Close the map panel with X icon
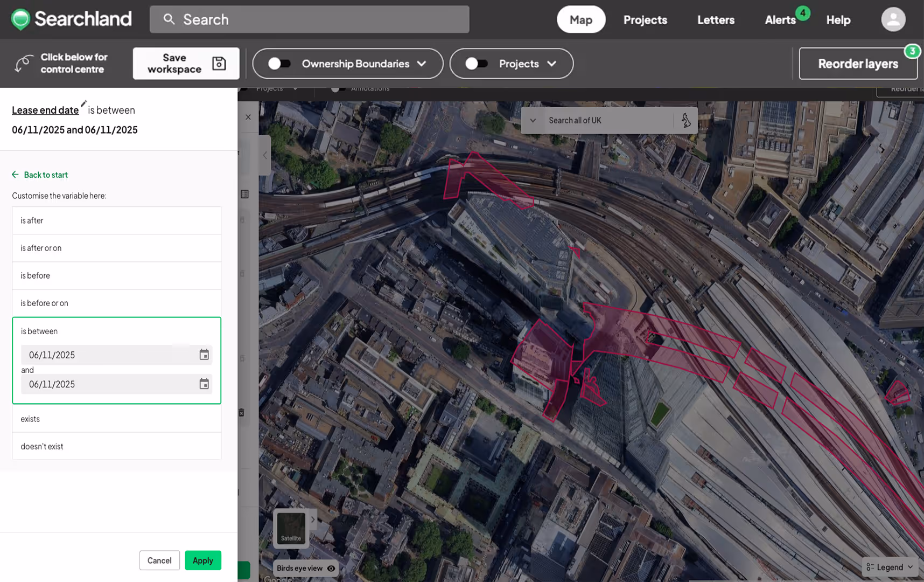This screenshot has width=924, height=582. (248, 117)
